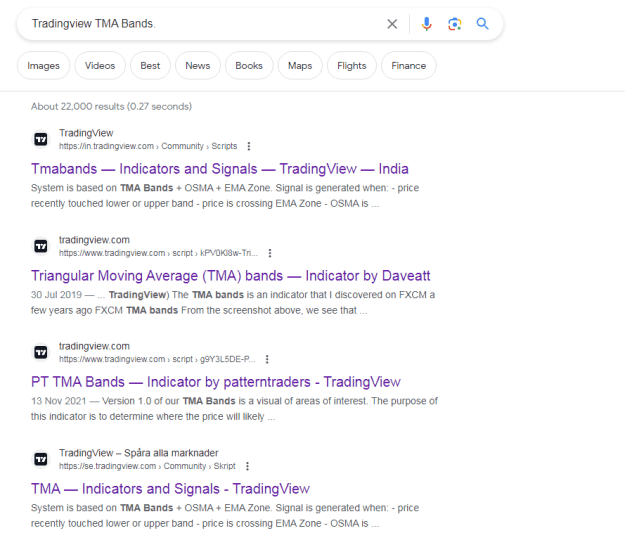Click the in.tradingview.com Community Scripts URL
Image resolution: width=625 pixels, height=552 pixels.
[148, 146]
